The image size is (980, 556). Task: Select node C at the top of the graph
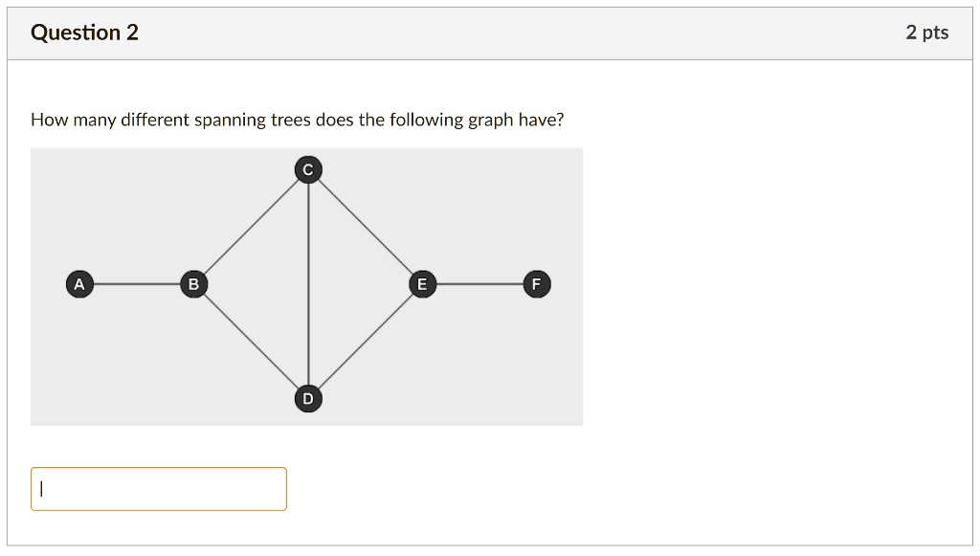pyautogui.click(x=307, y=169)
